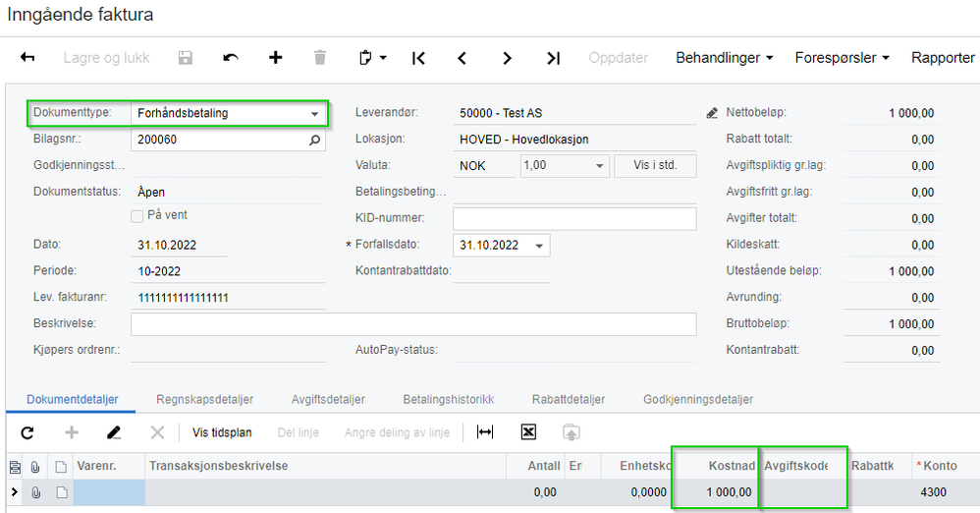
Task: Click the Transaksjonsbeskrivelse column header
Action: click(325, 466)
